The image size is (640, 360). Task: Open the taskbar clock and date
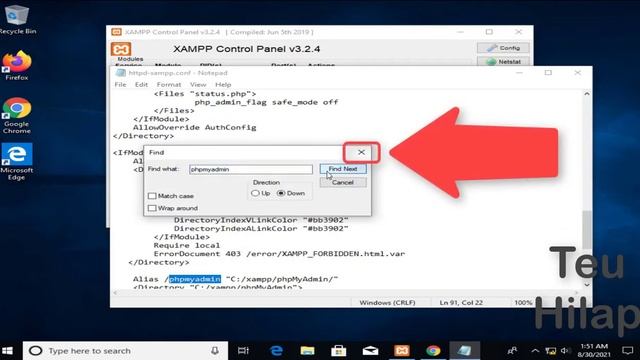594,351
